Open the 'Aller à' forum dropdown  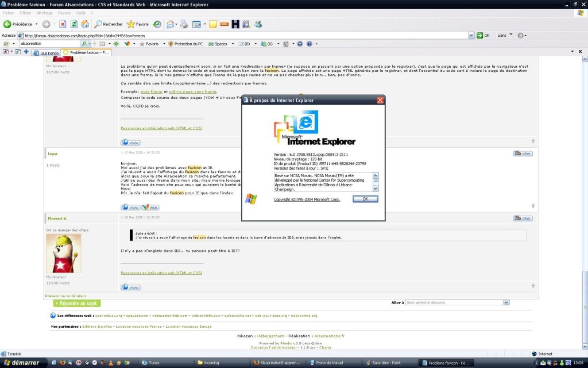(x=457, y=302)
